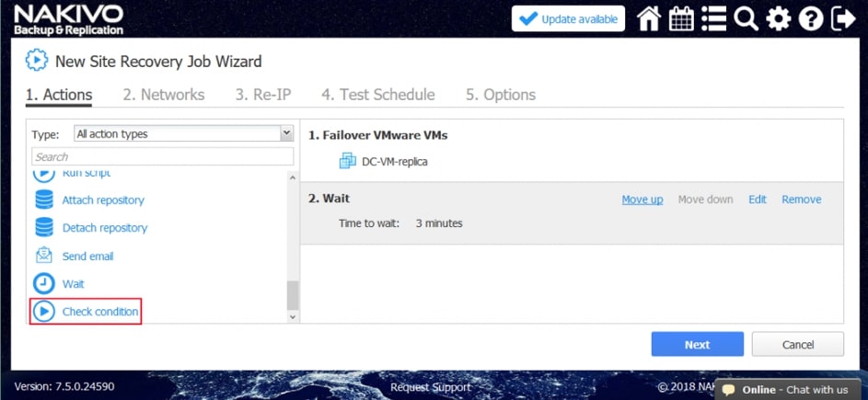868x400 pixels.
Task: Click the Attach repository database icon
Action: tap(43, 200)
